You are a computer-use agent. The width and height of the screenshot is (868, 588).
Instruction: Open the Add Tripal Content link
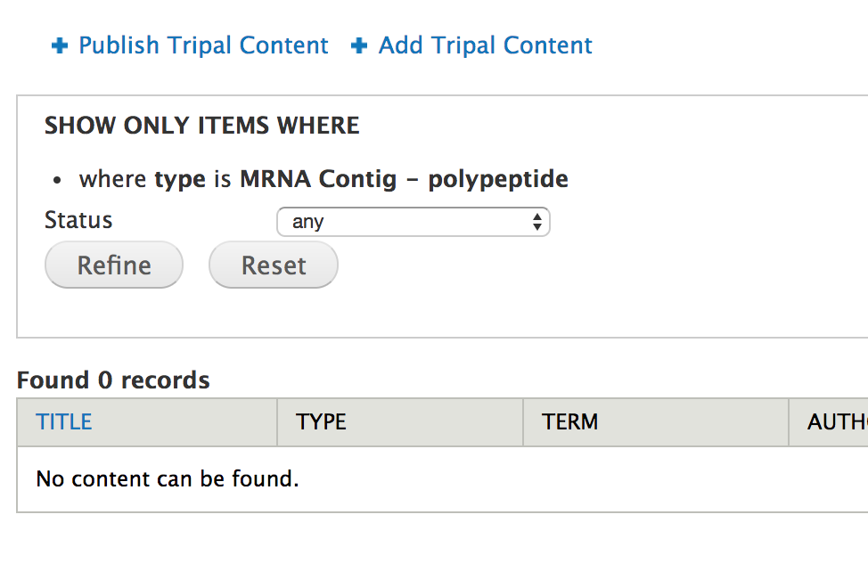pyautogui.click(x=485, y=45)
